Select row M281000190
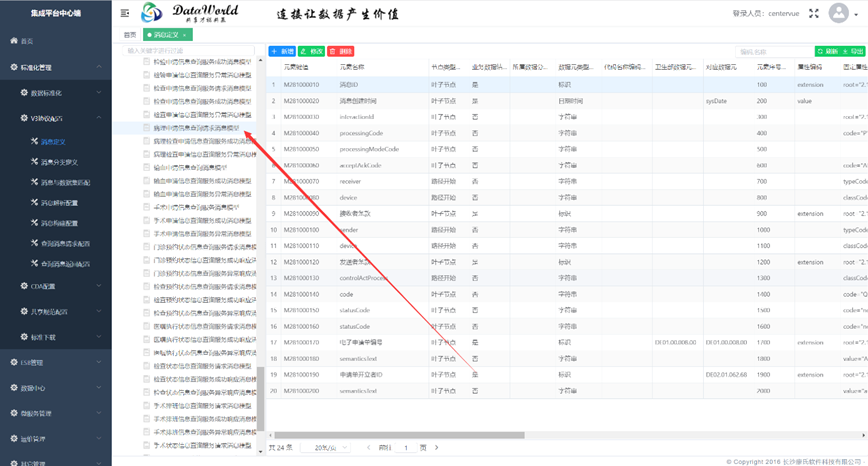This screenshot has width=868, height=466. (x=567, y=375)
